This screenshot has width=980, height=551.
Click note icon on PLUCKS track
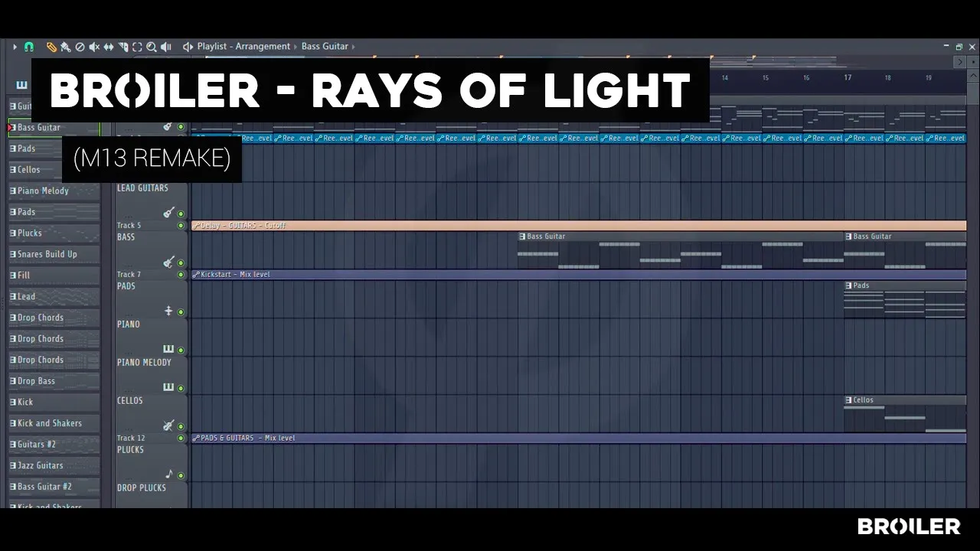tap(168, 474)
